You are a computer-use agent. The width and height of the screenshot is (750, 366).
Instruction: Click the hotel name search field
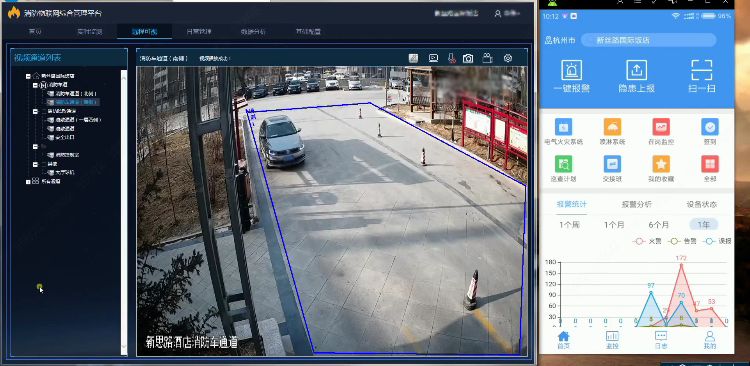pos(649,40)
